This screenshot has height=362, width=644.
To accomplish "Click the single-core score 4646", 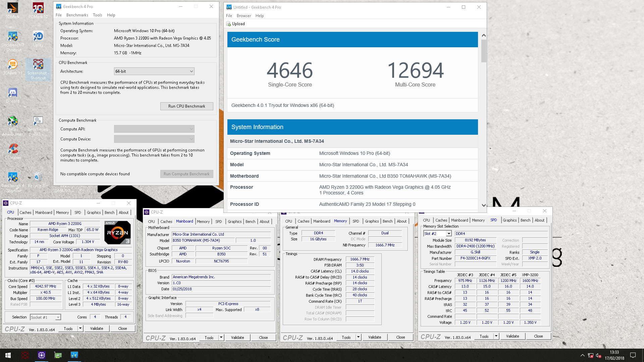I will tap(290, 70).
